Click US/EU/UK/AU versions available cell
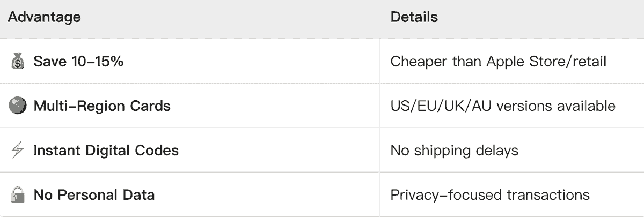The height and width of the screenshot is (217, 644). (x=502, y=106)
